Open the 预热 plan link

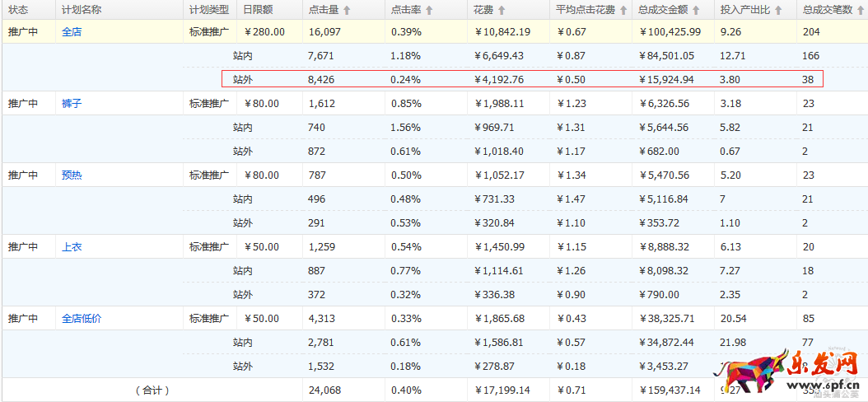tap(72, 175)
